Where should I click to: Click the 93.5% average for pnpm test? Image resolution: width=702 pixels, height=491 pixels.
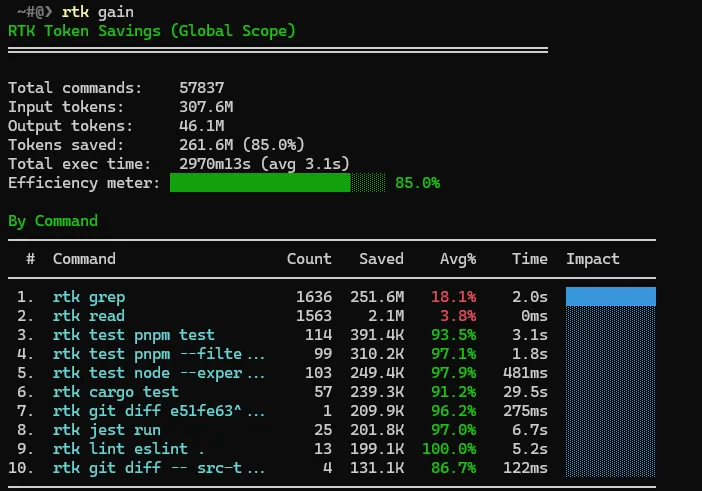coord(454,335)
